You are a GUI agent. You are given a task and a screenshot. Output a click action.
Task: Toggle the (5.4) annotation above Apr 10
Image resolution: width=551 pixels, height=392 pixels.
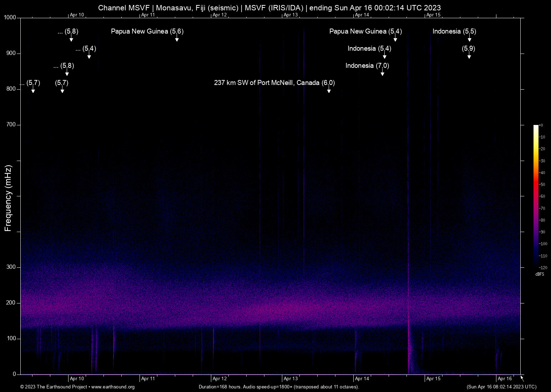tap(86, 49)
